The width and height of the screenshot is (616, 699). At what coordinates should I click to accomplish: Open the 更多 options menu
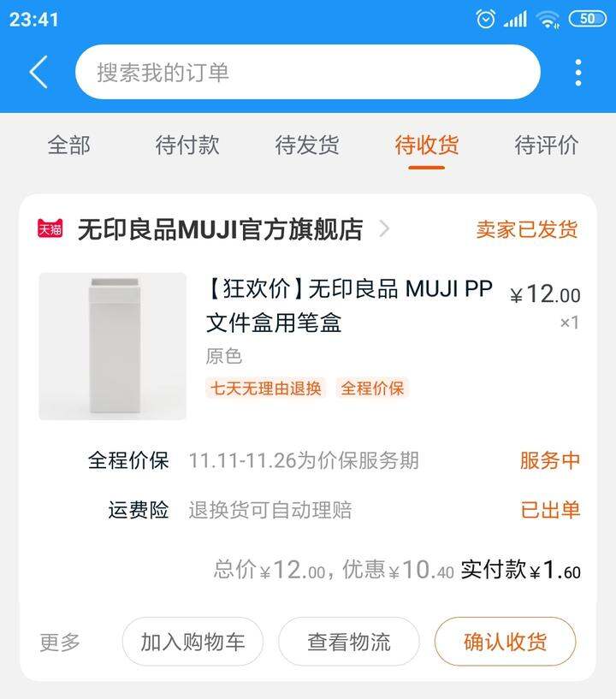[x=60, y=642]
